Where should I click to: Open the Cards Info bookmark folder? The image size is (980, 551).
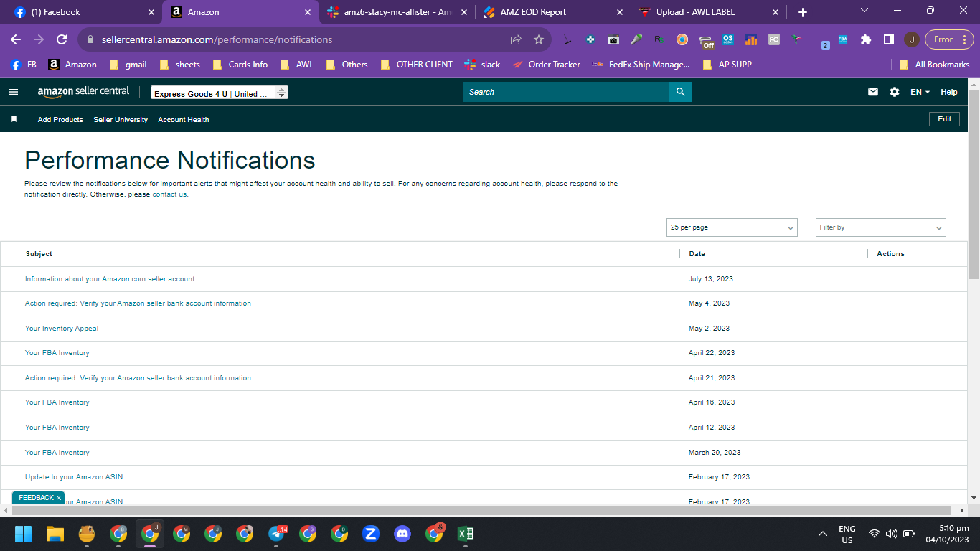pos(240,65)
